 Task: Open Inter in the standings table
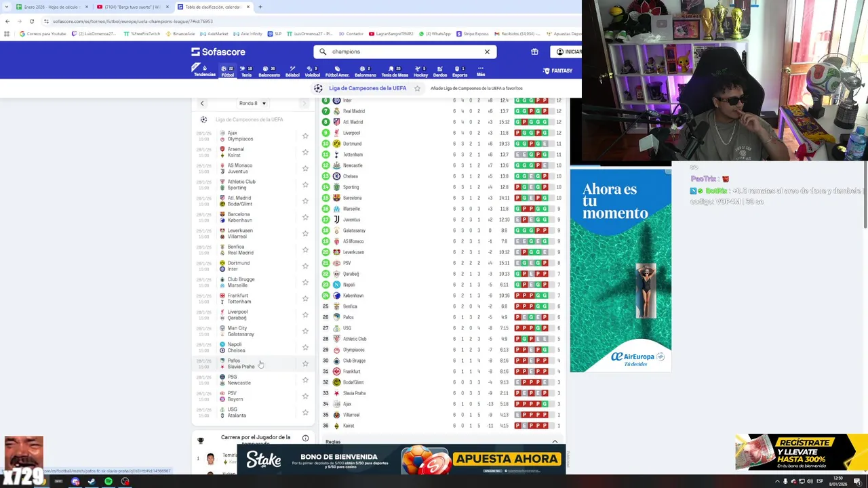[442, 100]
